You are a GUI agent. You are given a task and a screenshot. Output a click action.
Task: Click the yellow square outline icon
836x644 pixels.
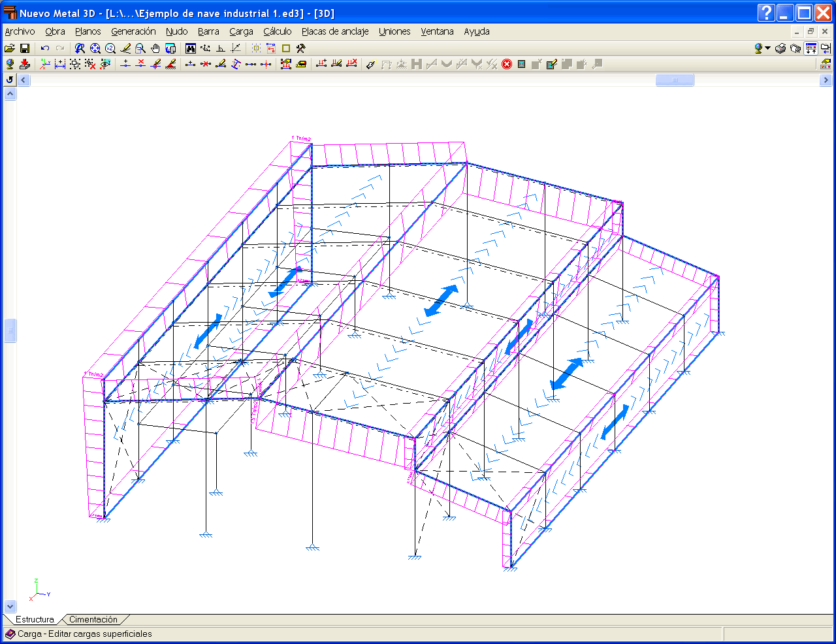(286, 48)
